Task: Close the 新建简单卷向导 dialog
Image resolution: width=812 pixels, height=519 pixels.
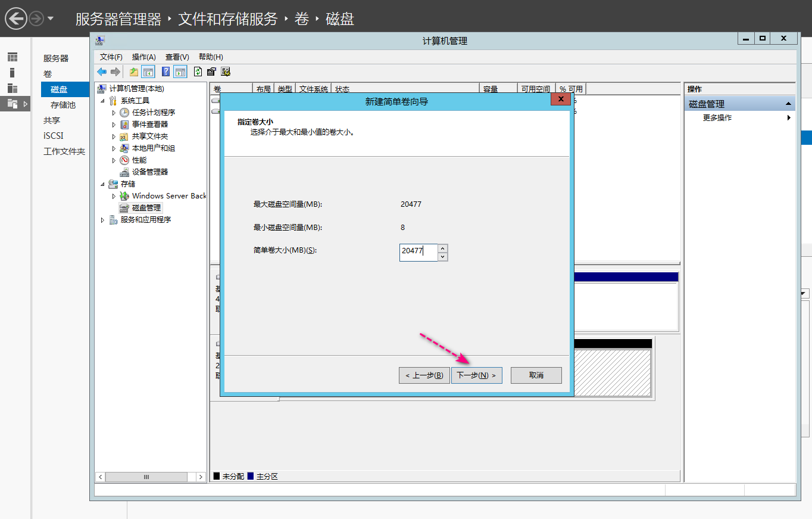Action: pyautogui.click(x=561, y=100)
